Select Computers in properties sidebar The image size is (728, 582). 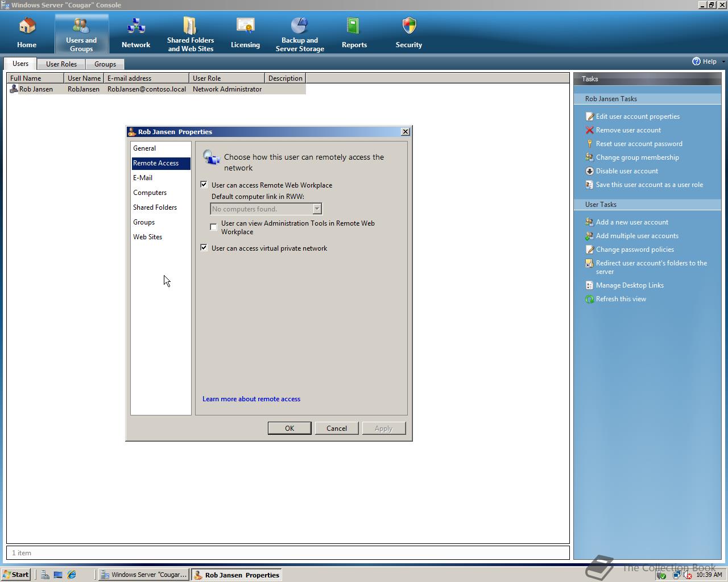[161, 193]
